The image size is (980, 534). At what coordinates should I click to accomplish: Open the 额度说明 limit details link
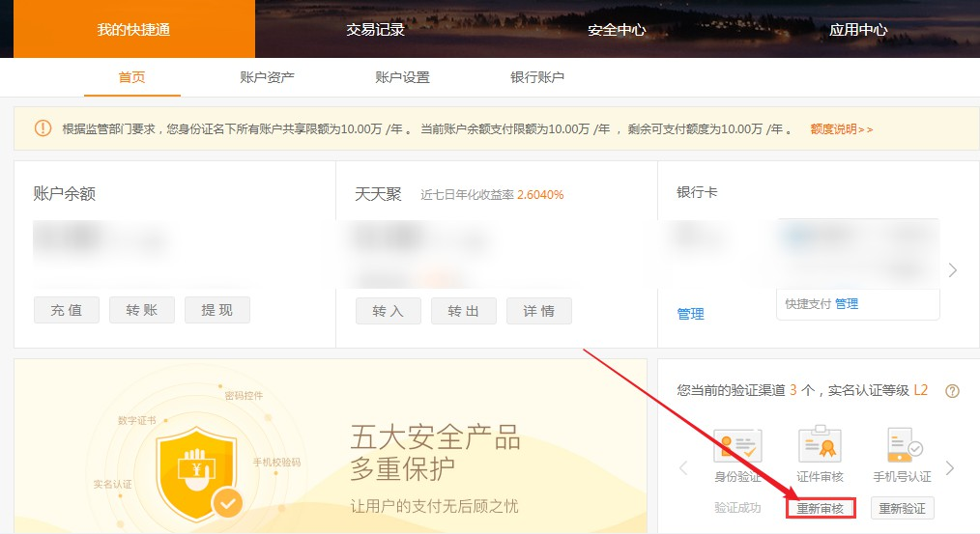tap(841, 128)
